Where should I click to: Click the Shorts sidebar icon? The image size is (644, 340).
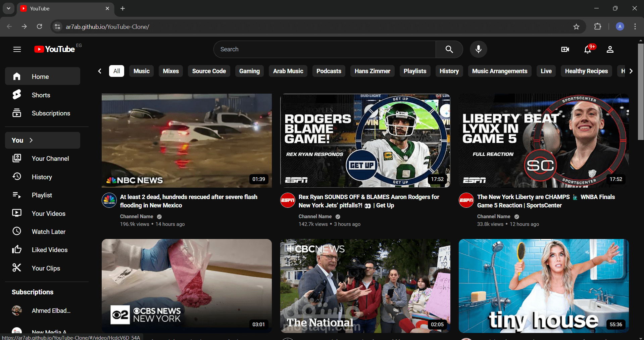(x=17, y=95)
